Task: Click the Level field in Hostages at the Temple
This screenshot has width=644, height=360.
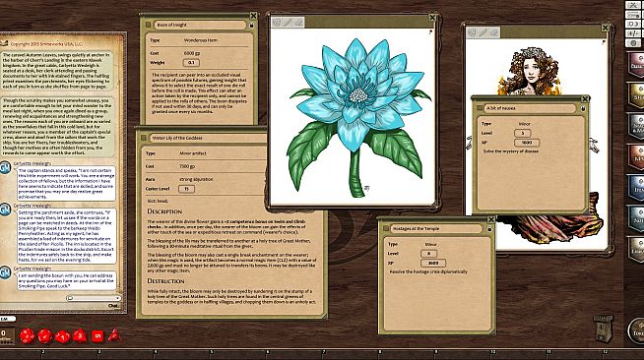Action: (x=428, y=254)
